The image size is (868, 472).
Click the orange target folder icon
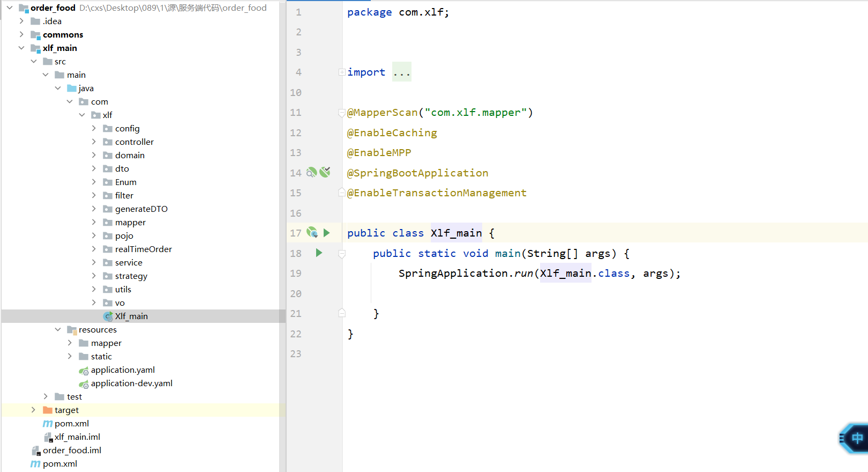click(48, 410)
